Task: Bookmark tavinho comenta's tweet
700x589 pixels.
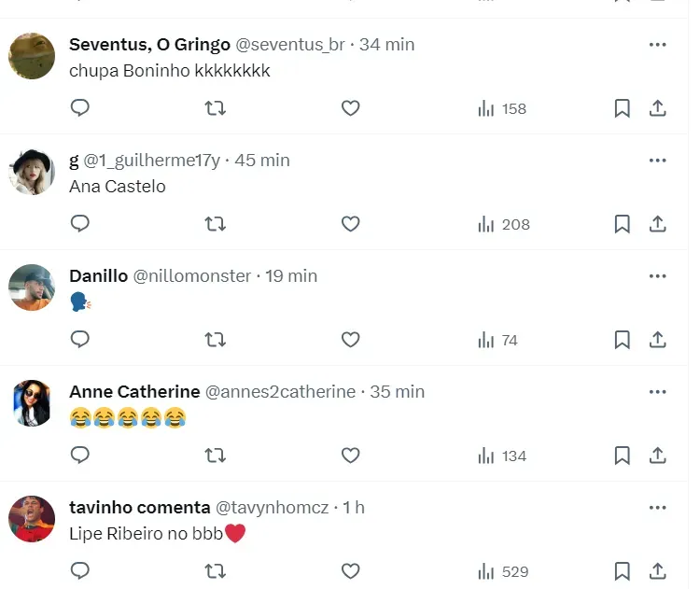Action: tap(622, 571)
